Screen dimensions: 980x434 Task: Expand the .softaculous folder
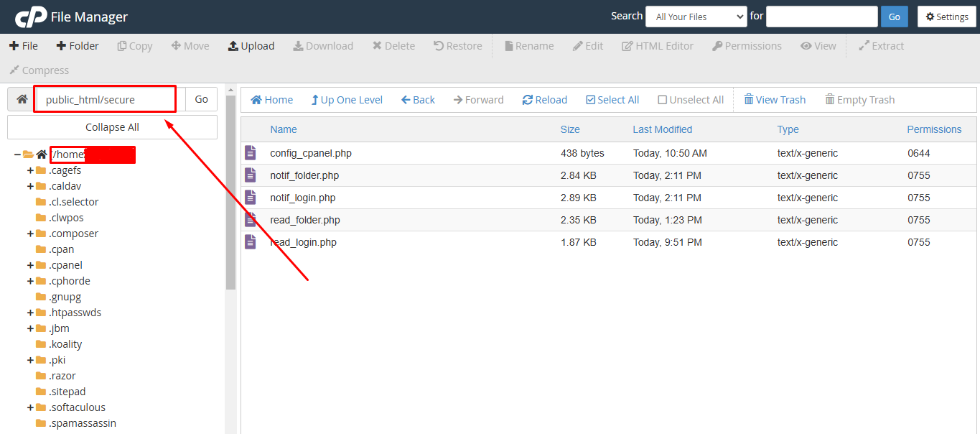30,407
